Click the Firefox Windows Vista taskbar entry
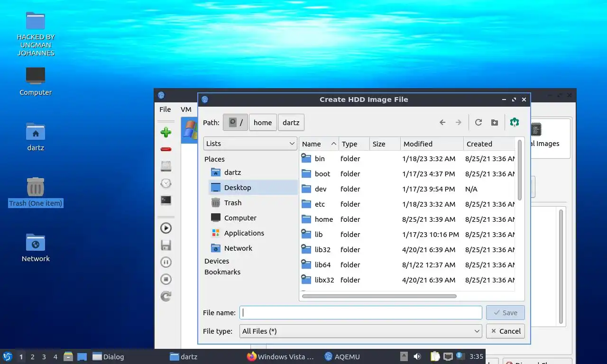 pos(281,357)
